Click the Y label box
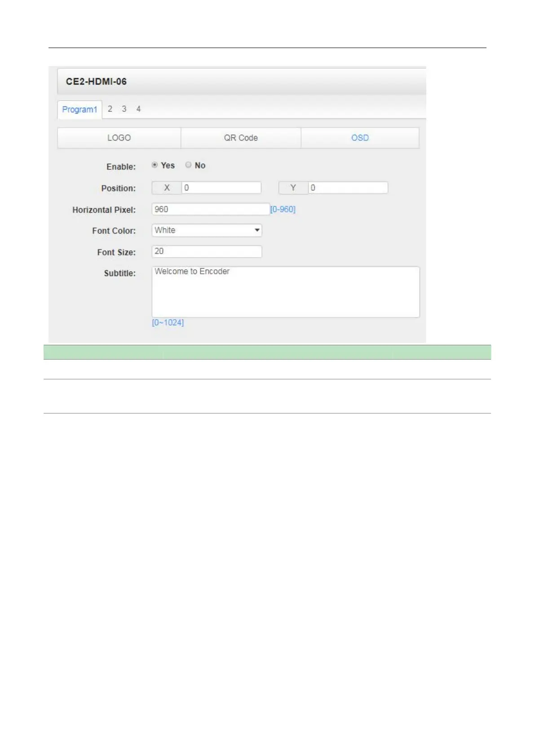 tap(293, 188)
